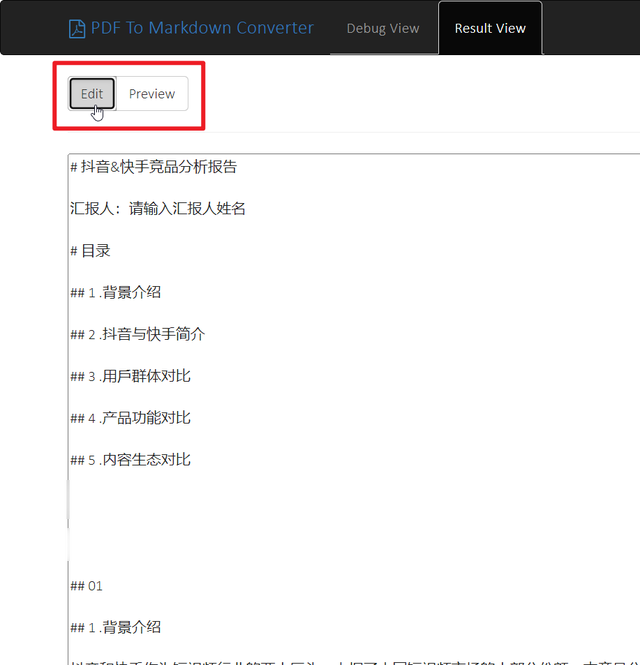Click the '汇报人：请输入汇报人姓名' line

(158, 209)
